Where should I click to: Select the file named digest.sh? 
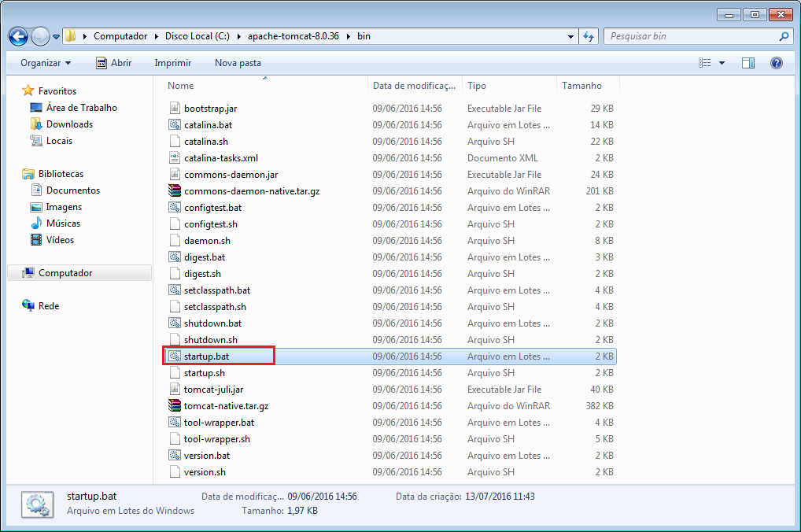click(202, 274)
